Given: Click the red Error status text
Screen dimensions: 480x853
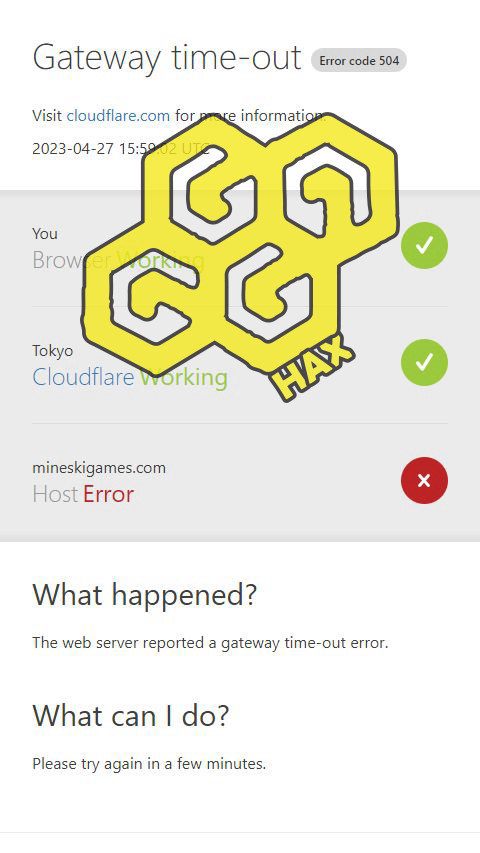Looking at the screenshot, I should pyautogui.click(x=108, y=494).
